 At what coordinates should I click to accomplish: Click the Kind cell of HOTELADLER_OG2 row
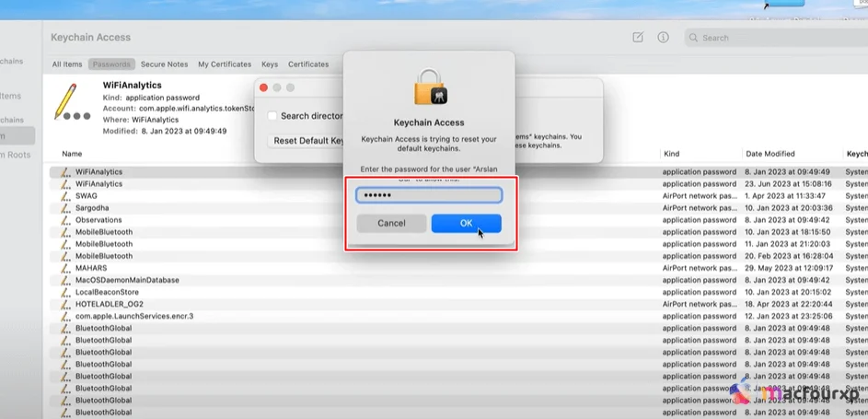pyautogui.click(x=700, y=305)
